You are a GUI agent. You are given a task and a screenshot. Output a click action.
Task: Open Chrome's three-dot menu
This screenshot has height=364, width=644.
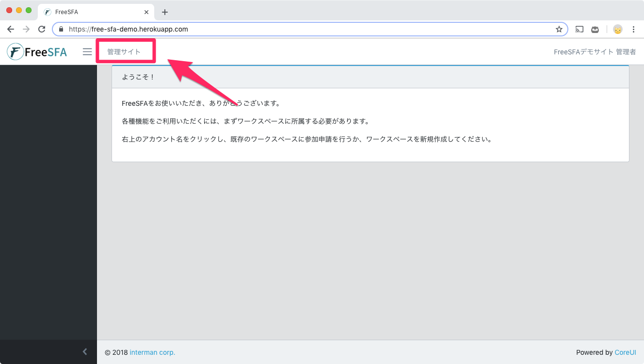tap(633, 29)
